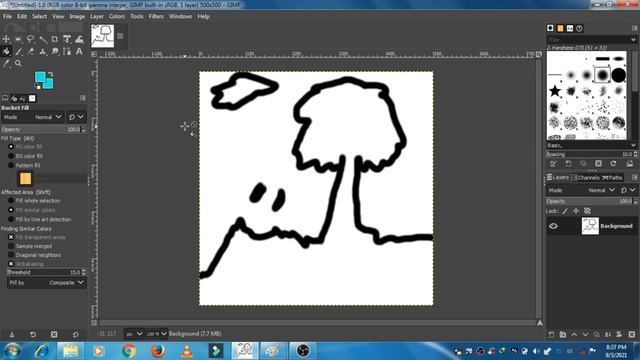Adjust Bucket Fill Opacity slider
The height and width of the screenshot is (360, 640).
43,129
